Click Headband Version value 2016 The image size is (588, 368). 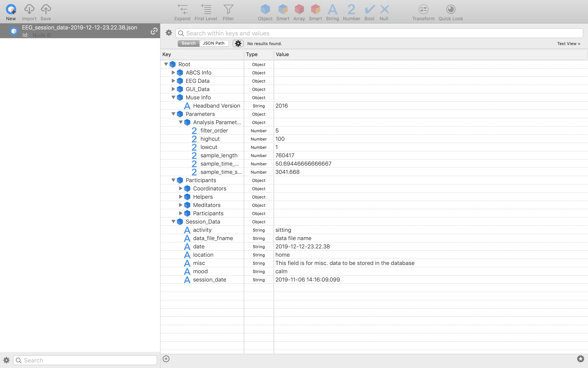282,106
